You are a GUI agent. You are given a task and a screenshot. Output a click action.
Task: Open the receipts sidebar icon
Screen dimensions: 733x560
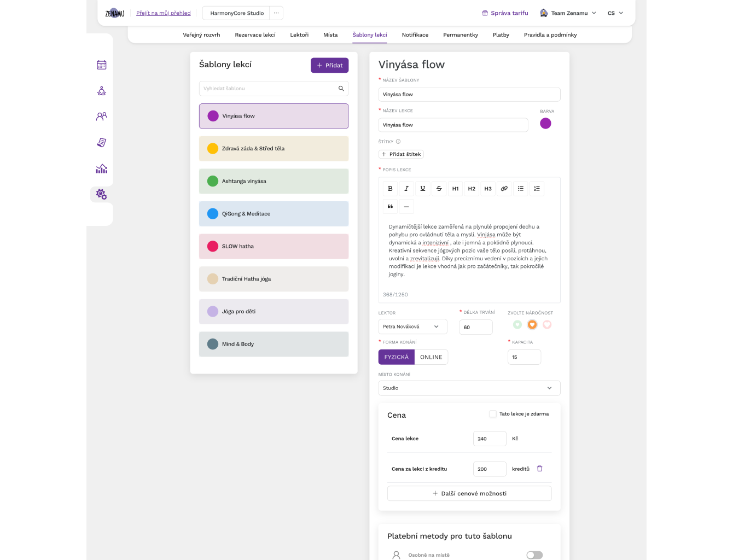(102, 143)
